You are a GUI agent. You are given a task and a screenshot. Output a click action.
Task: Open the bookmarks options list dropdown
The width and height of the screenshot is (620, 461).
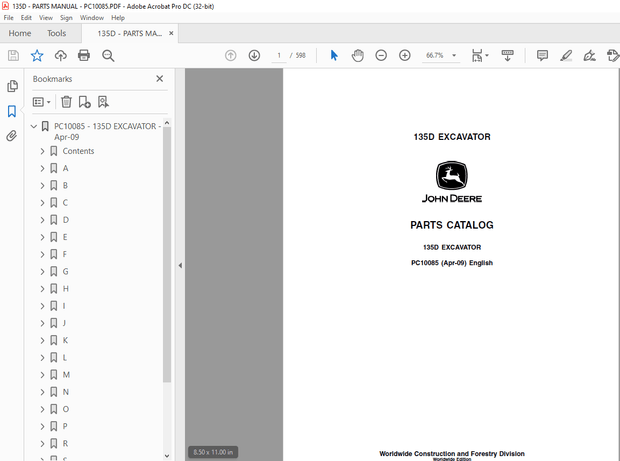(42, 102)
